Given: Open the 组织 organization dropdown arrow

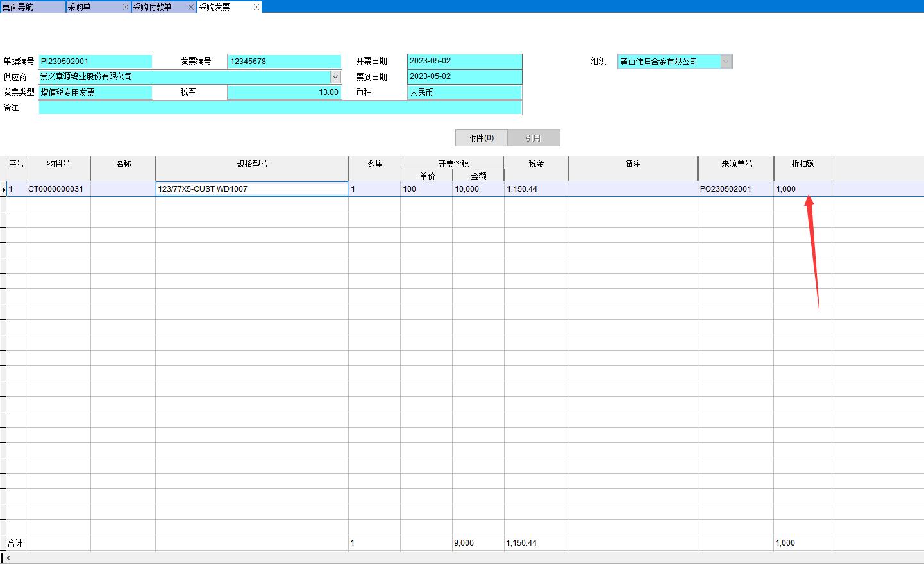Looking at the screenshot, I should click(726, 62).
